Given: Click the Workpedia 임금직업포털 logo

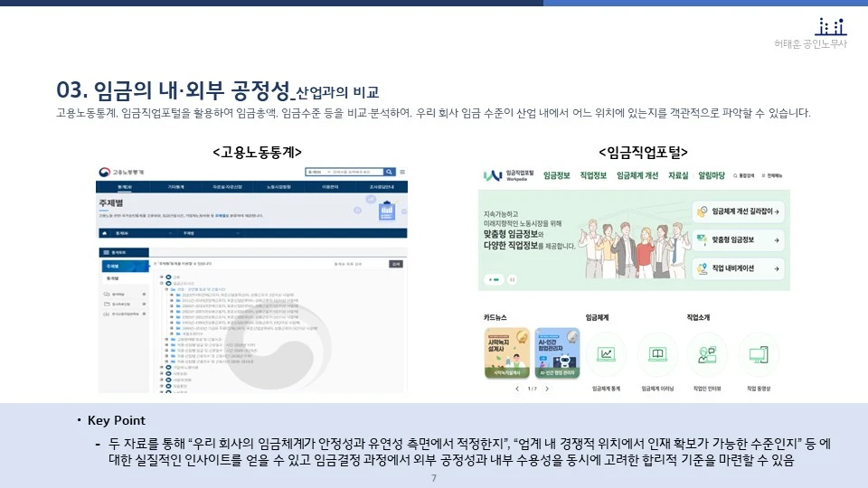Looking at the screenshot, I should pyautogui.click(x=508, y=175).
